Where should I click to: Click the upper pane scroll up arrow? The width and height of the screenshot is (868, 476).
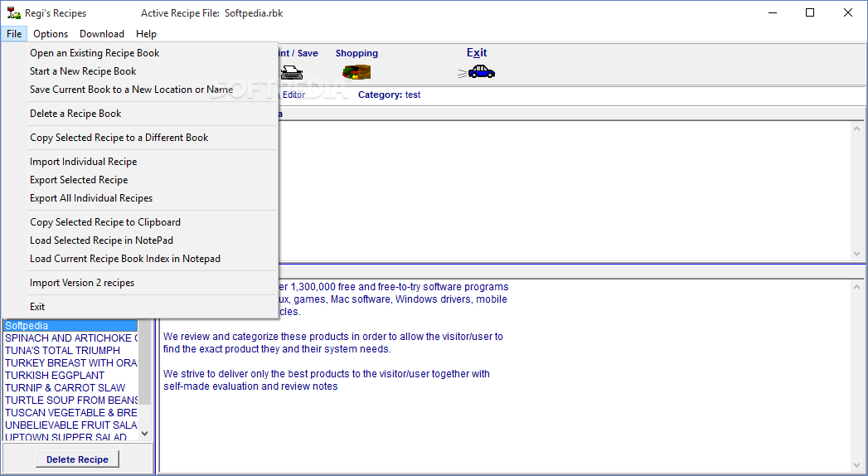(x=857, y=129)
